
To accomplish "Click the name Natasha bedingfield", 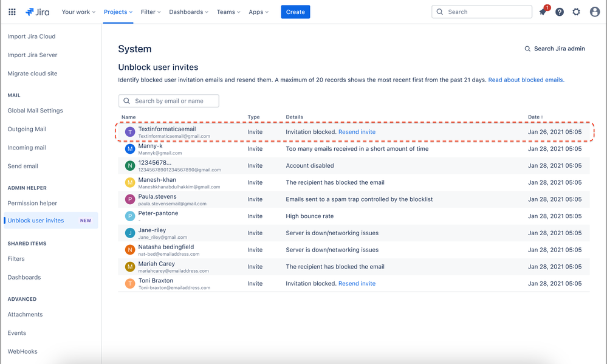I will click(166, 247).
